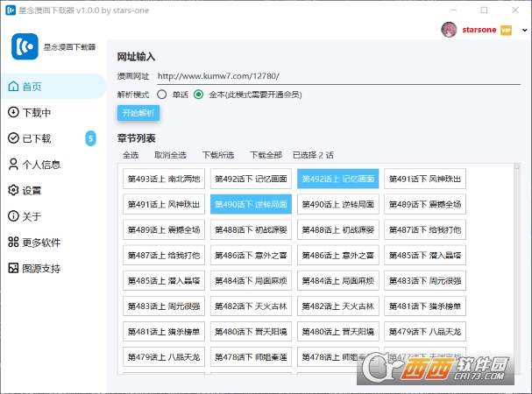Open 个人信息 in the sidebar

tap(53, 165)
